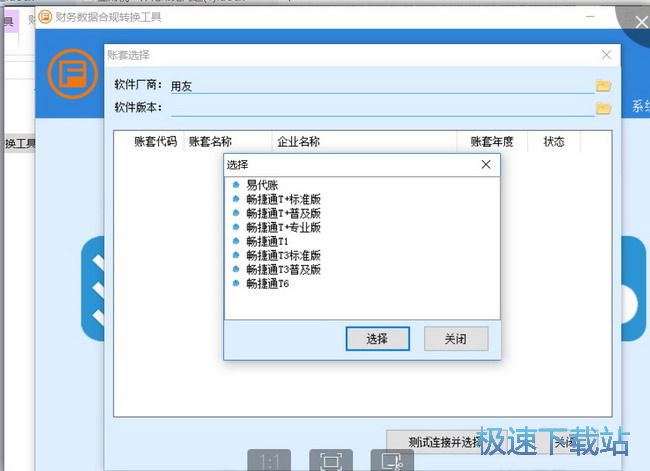
Task: Click the 选择 confirm button
Action: coord(378,339)
